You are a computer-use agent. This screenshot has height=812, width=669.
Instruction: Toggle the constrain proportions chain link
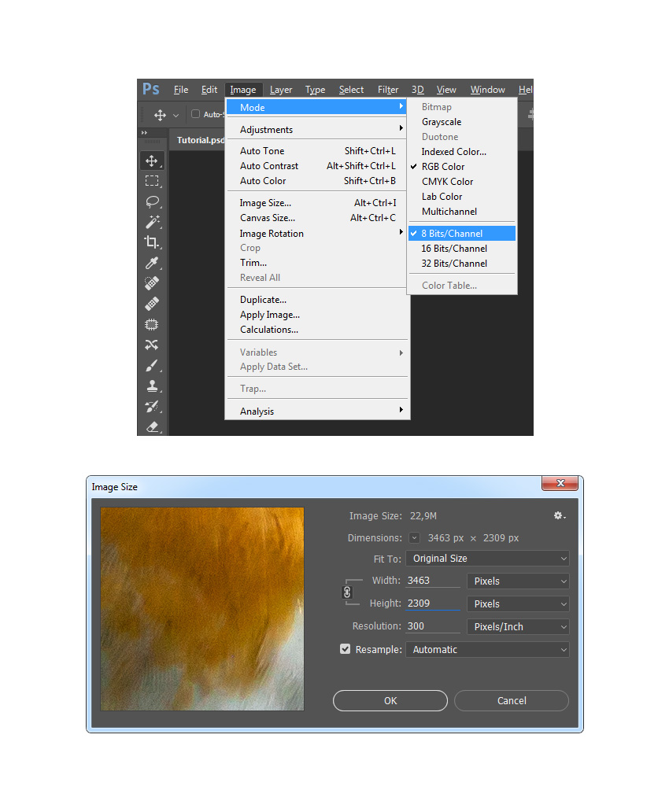(x=347, y=592)
